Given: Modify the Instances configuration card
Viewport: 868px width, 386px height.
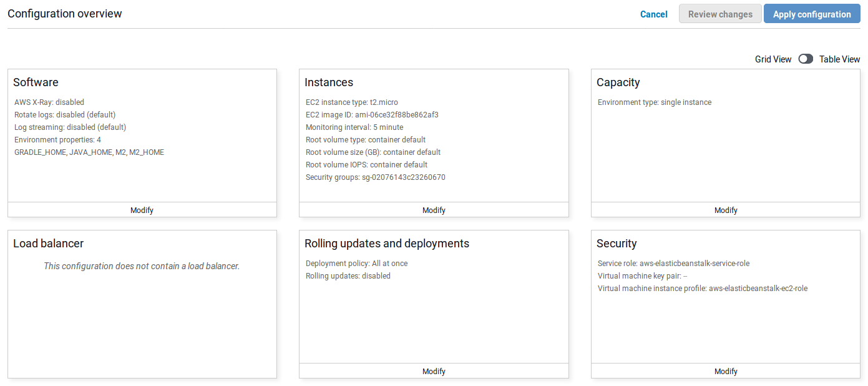Looking at the screenshot, I should (x=434, y=210).
